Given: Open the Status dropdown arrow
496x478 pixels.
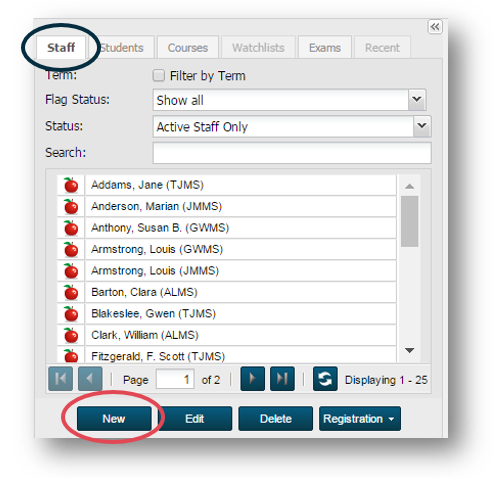Looking at the screenshot, I should pos(422,126).
